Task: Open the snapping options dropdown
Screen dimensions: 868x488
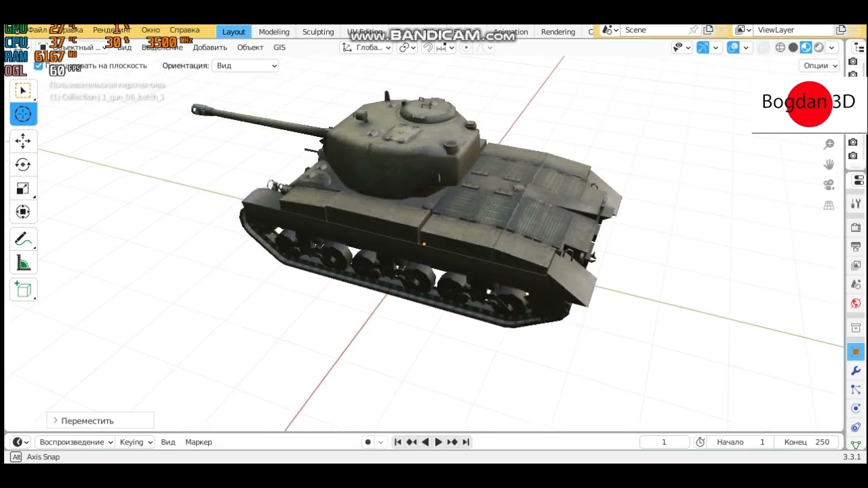Action: coord(445,47)
